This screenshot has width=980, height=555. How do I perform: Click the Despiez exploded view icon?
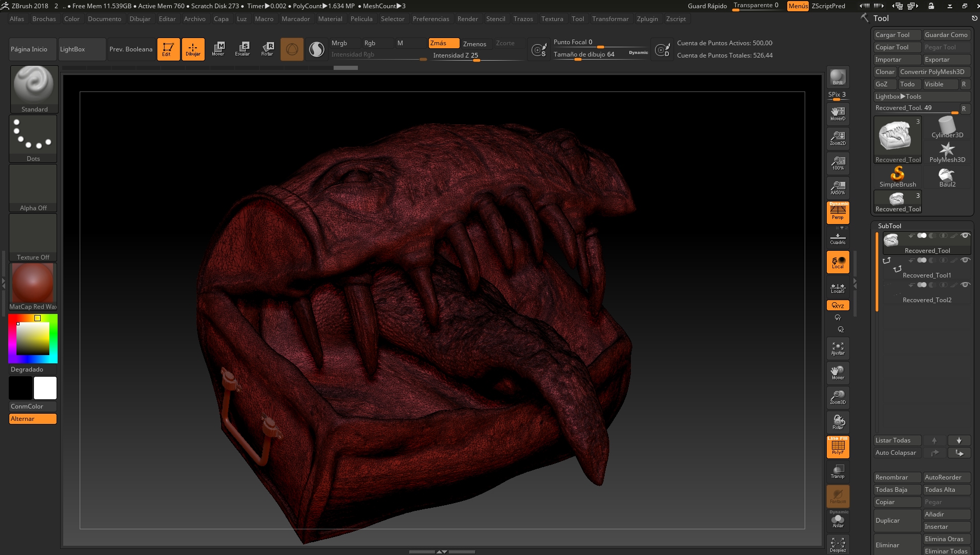pyautogui.click(x=838, y=545)
